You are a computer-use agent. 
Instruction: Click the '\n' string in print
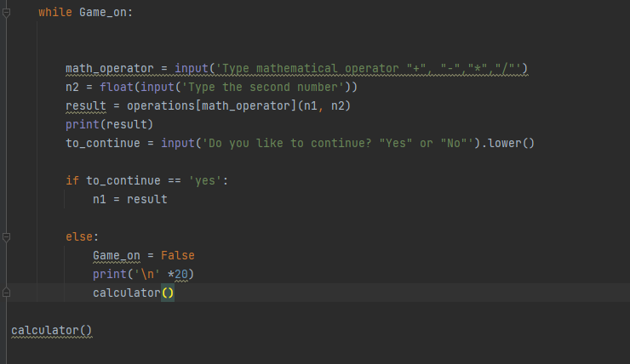(147, 274)
